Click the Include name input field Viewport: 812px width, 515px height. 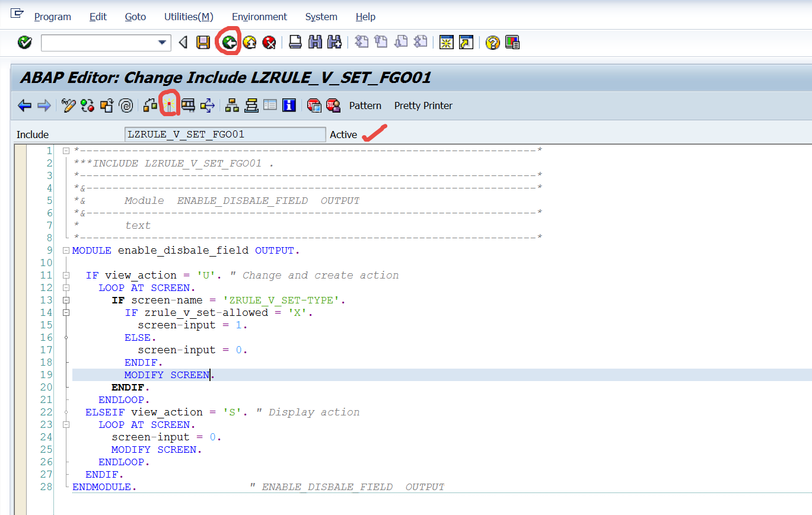tap(225, 135)
